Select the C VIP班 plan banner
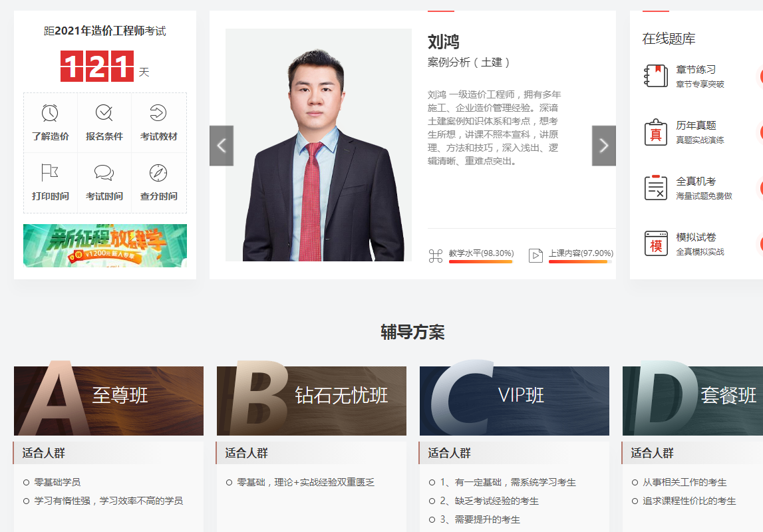The image size is (763, 532). click(x=514, y=401)
